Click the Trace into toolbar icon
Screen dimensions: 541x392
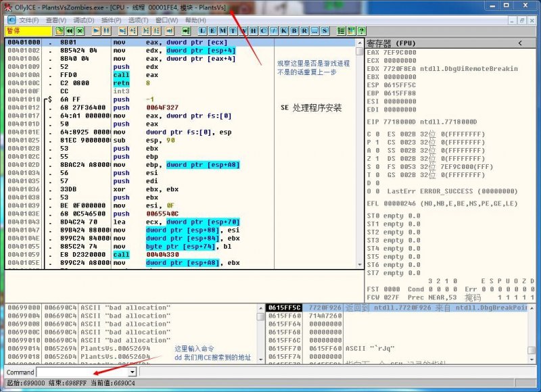147,31
